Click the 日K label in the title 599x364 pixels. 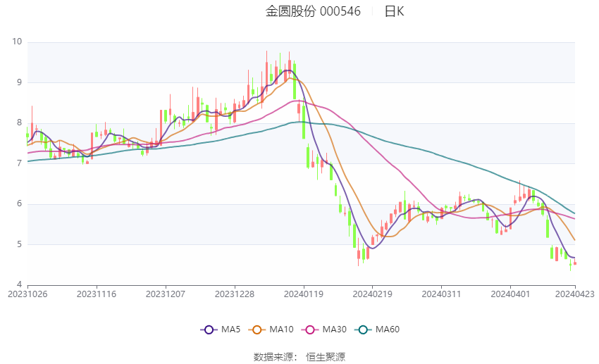(394, 11)
